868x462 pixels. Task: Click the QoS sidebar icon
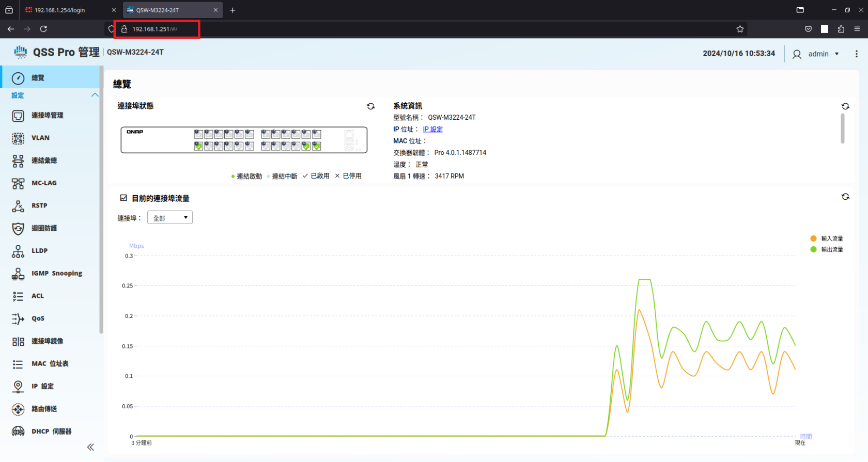[x=18, y=318]
